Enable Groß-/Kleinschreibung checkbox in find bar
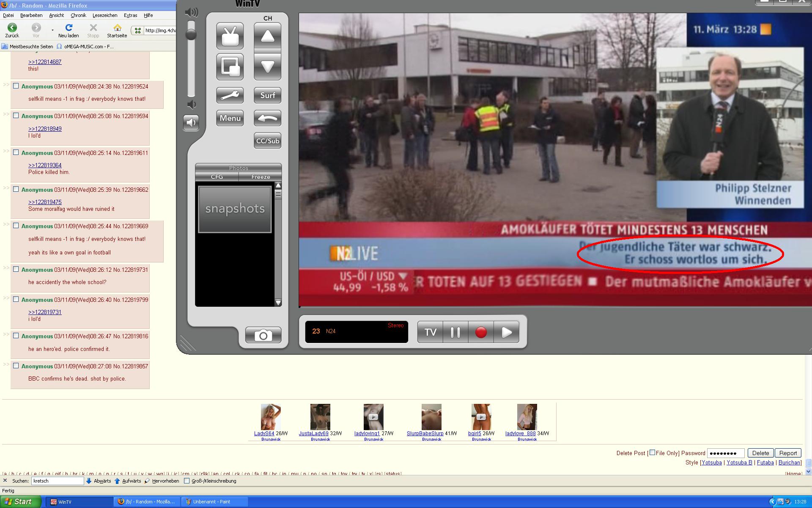The width and height of the screenshot is (812, 508). click(187, 481)
